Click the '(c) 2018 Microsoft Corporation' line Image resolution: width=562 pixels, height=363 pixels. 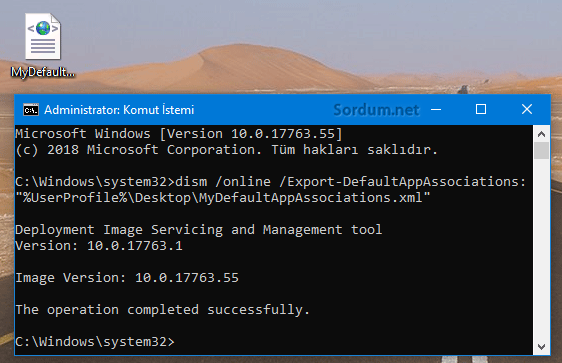pos(227,150)
